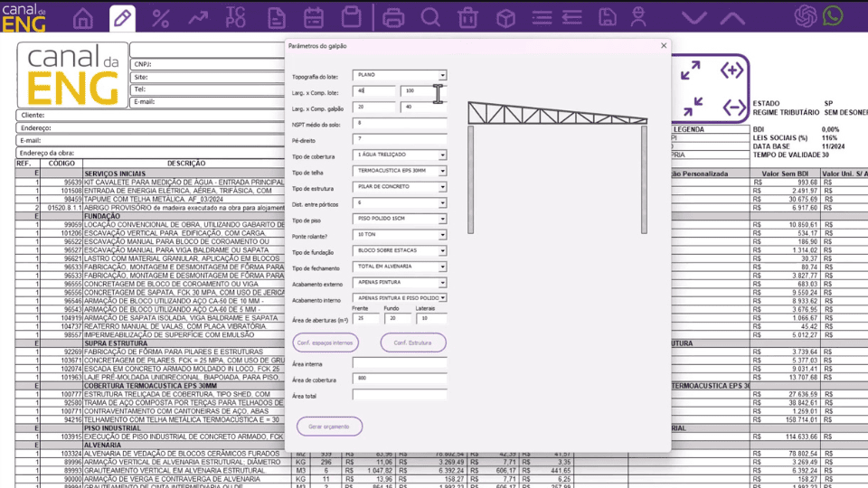Screen dimensions: 868x488
Task: Open Tipo de cobertura dropdown
Action: pyautogui.click(x=442, y=155)
